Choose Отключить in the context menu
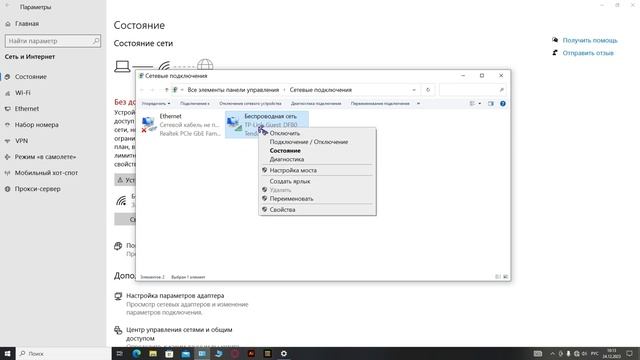This screenshot has height=360, width=640. 284,133
